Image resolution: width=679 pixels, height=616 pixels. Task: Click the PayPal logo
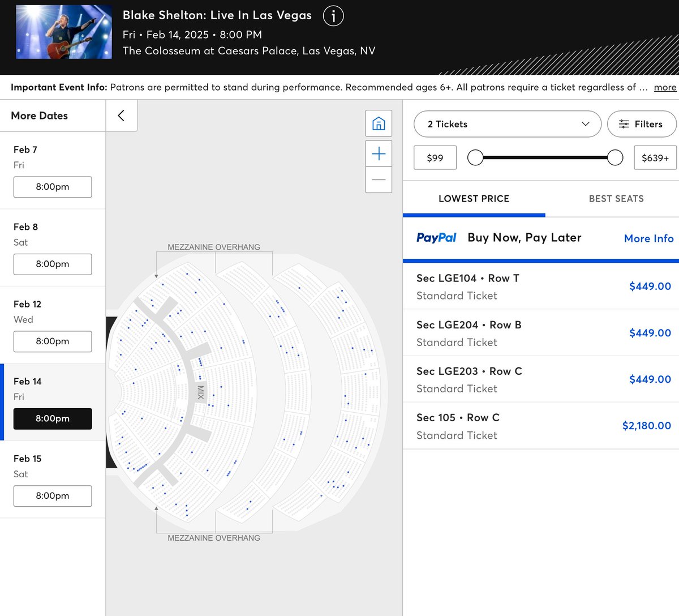click(436, 238)
